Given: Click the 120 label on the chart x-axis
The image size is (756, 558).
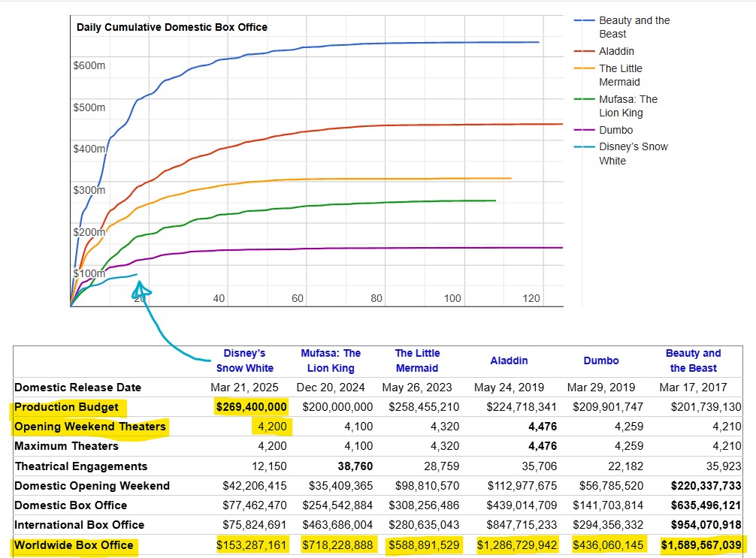Looking at the screenshot, I should [x=531, y=298].
